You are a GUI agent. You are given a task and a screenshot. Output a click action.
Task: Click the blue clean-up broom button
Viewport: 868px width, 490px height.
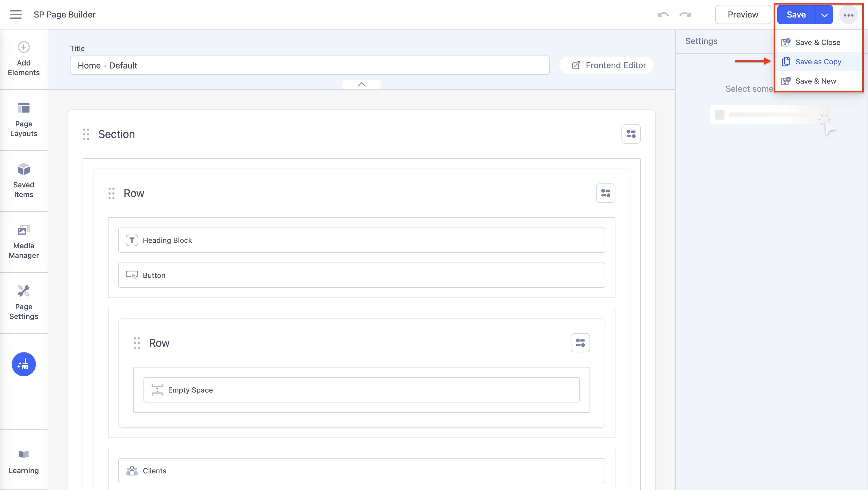[x=24, y=364]
